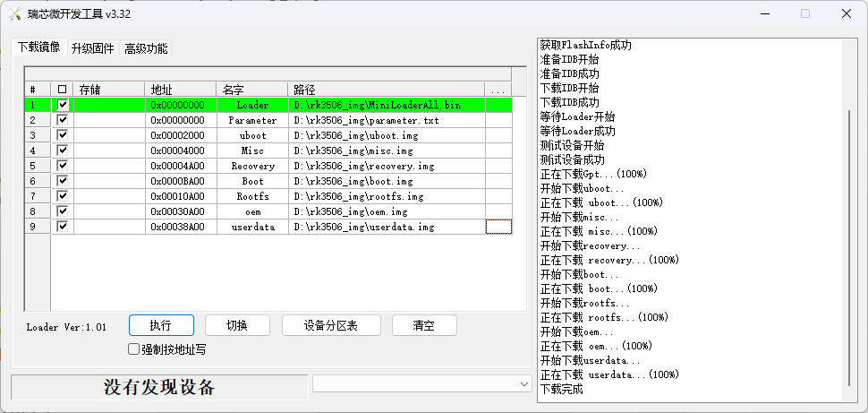Click the 名字 column header
This screenshot has width=868, height=413.
[251, 90]
